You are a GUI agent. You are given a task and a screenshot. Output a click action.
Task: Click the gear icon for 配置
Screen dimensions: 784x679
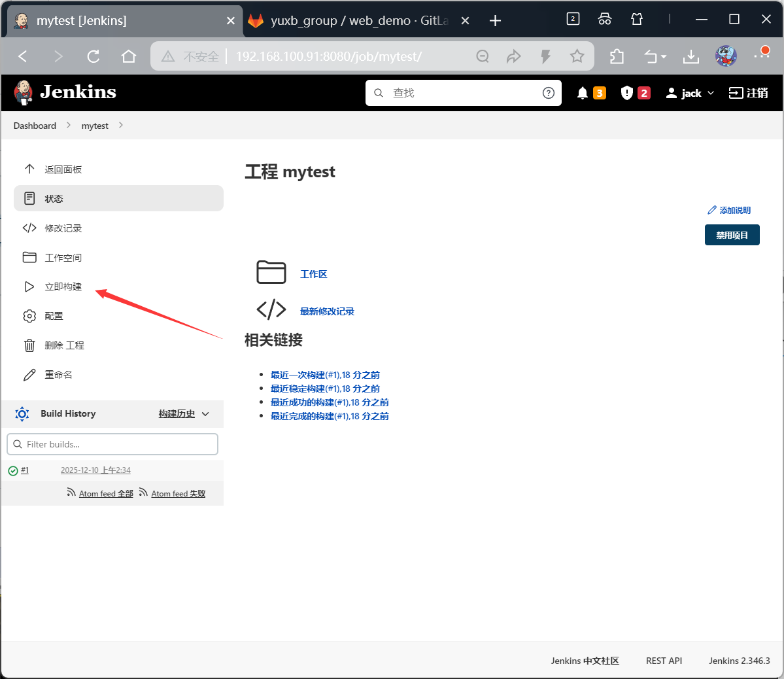tap(29, 316)
